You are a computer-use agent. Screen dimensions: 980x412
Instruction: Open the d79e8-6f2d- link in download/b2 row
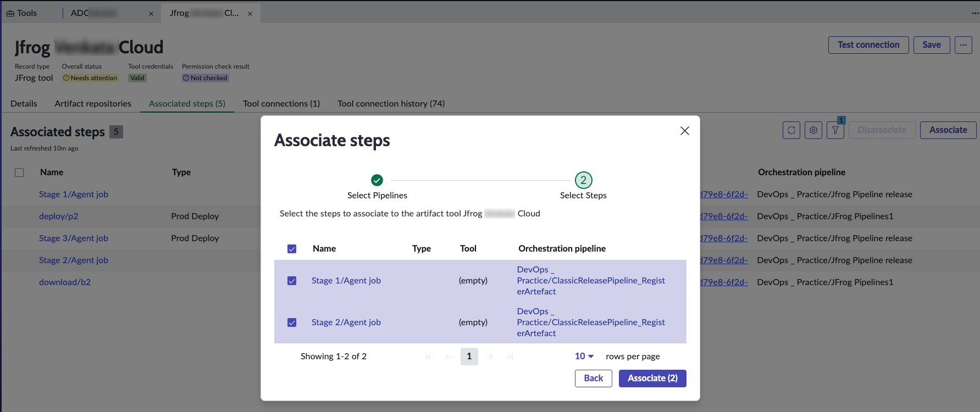(724, 282)
